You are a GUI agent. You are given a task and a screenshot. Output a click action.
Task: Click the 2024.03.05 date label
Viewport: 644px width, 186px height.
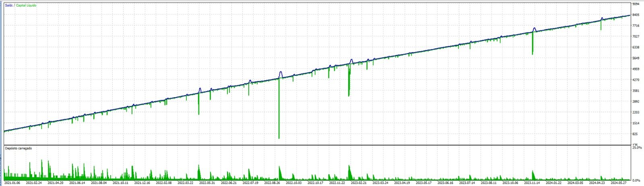[x=576, y=183]
